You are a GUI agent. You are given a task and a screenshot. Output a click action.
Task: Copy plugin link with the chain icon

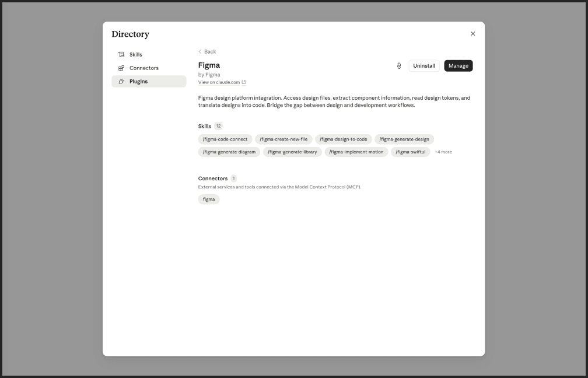(399, 66)
